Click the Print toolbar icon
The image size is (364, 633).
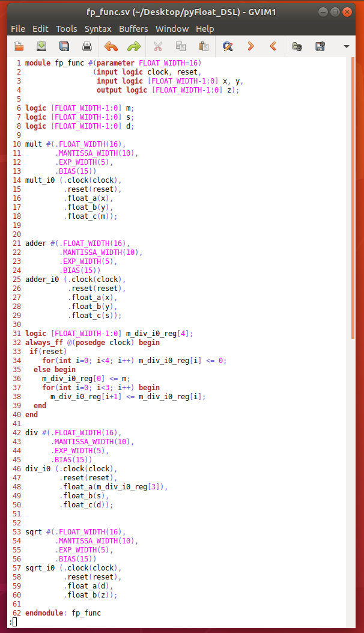[x=86, y=46]
